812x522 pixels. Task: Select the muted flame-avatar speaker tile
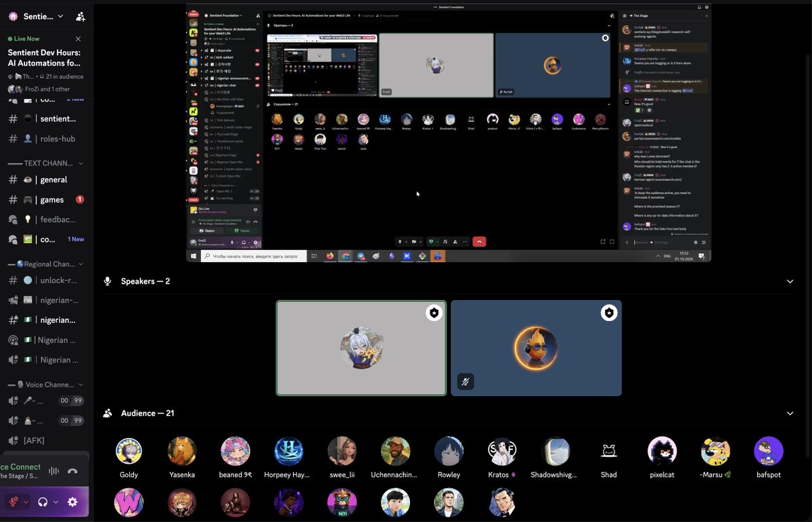[x=536, y=348]
